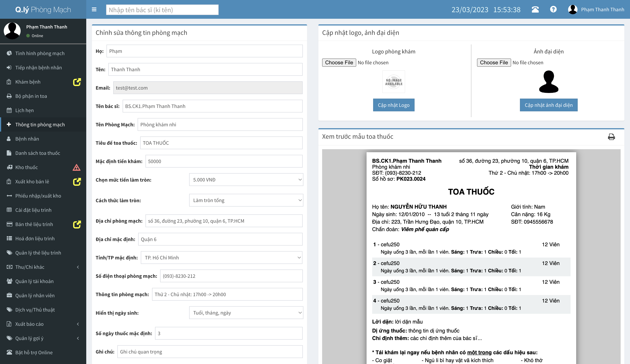Click the file icon for Danh sách toa thuốc
The height and width of the screenshot is (364, 630).
9,153
